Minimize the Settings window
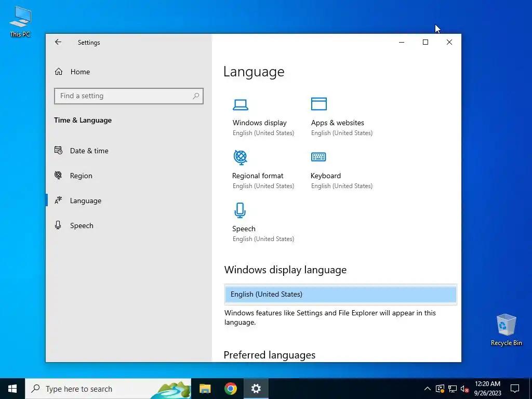 pyautogui.click(x=402, y=42)
